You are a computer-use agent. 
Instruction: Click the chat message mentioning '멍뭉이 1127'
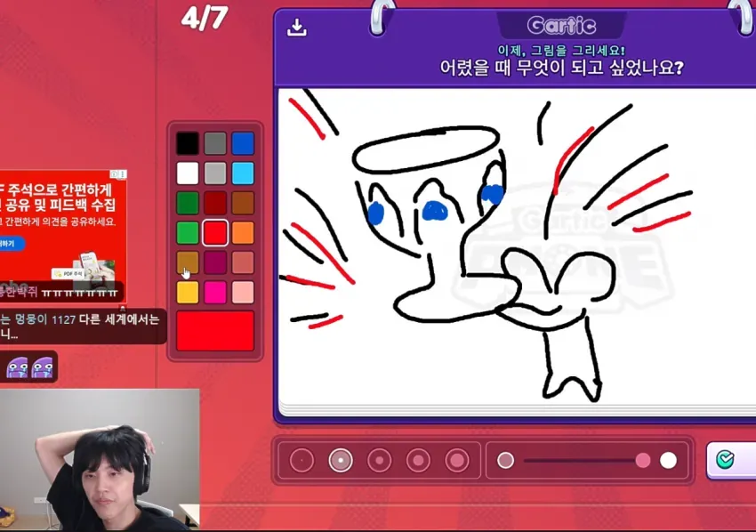(x=83, y=326)
